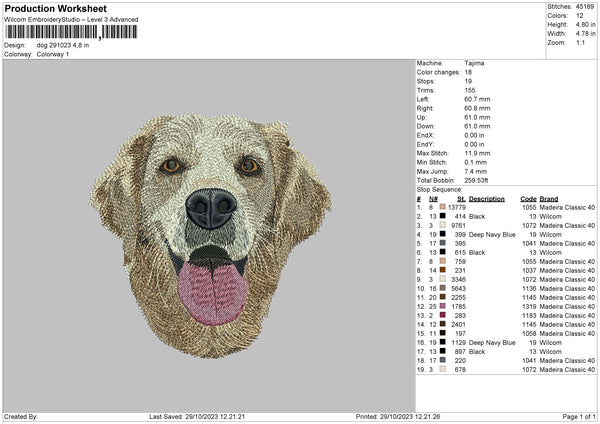The width and height of the screenshot is (600, 424).
Task: Click the gray-blue swatch at stop 5
Action: click(445, 242)
